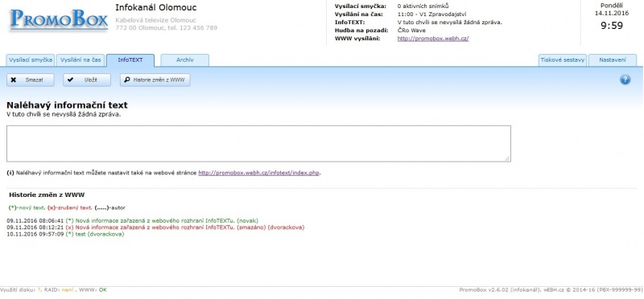Image resolution: width=644 pixels, height=299 pixels.
Task: Switch to the Vysílací smyčka tab
Action: click(x=31, y=60)
